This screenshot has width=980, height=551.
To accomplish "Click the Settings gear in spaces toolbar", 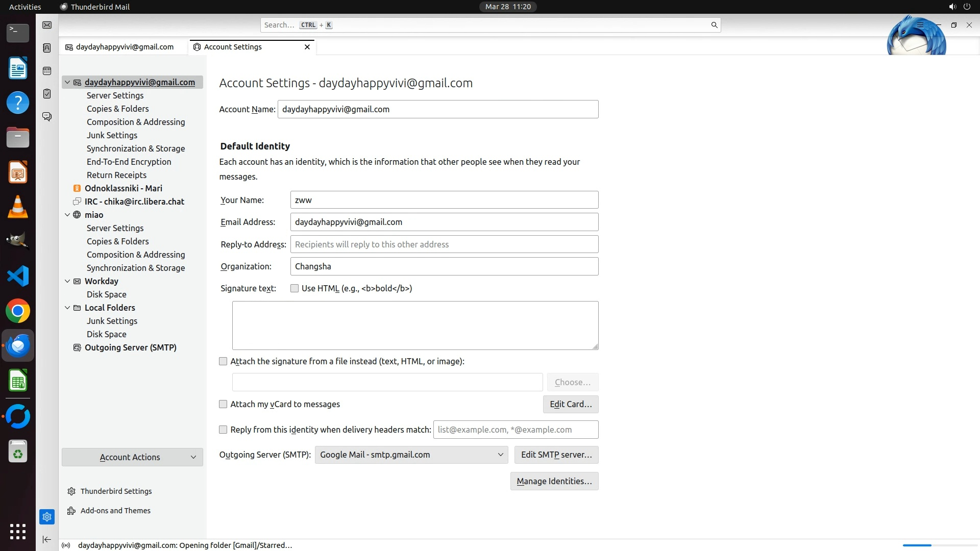I will (47, 517).
